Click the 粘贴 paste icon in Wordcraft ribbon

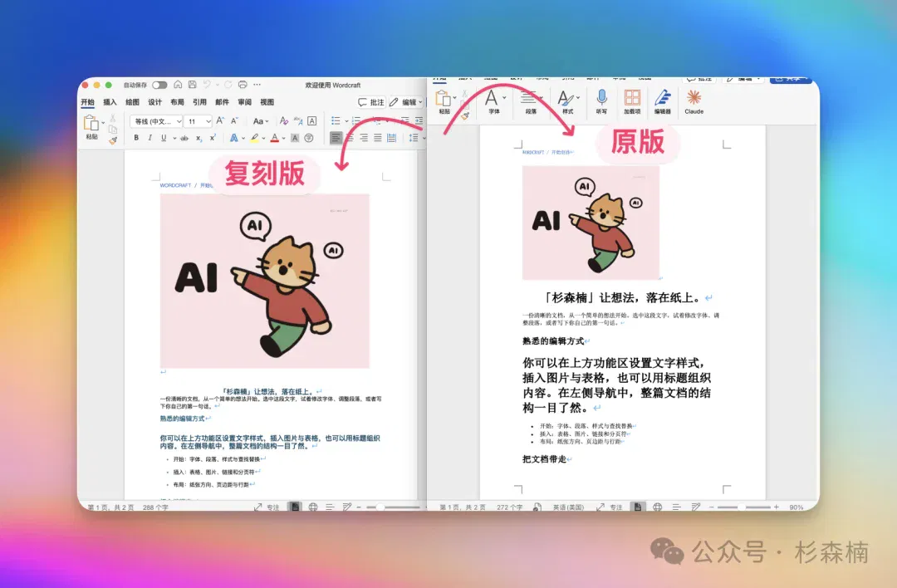91,122
